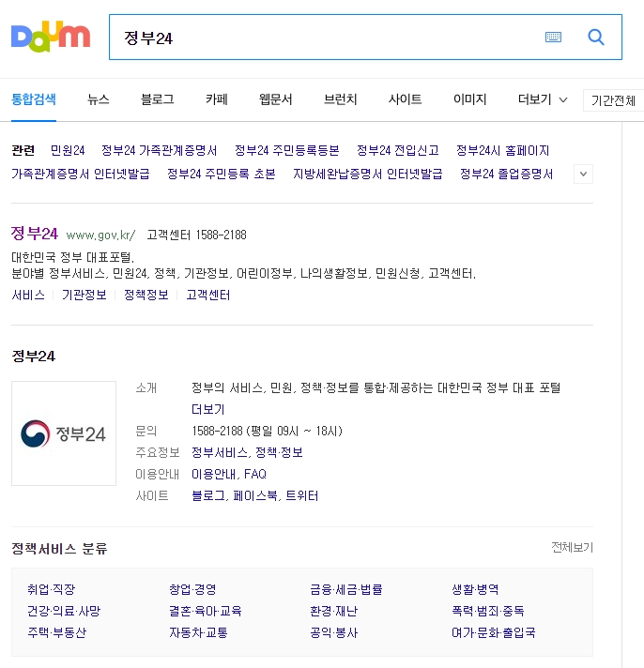Viewport: 644px width, 668px height.
Task: Click related search 민원24
Action: tap(68, 150)
